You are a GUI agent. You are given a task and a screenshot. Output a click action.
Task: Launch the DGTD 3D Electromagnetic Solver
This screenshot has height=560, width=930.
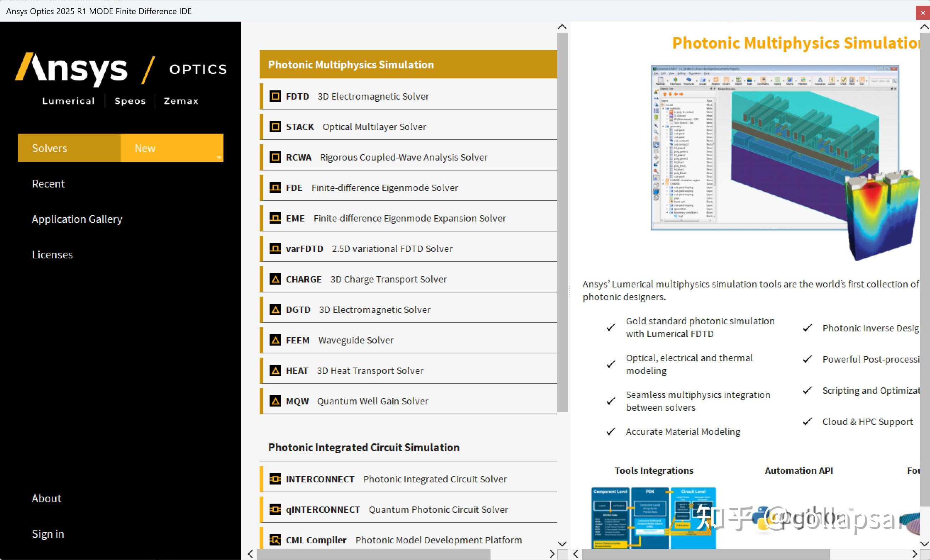(x=408, y=310)
